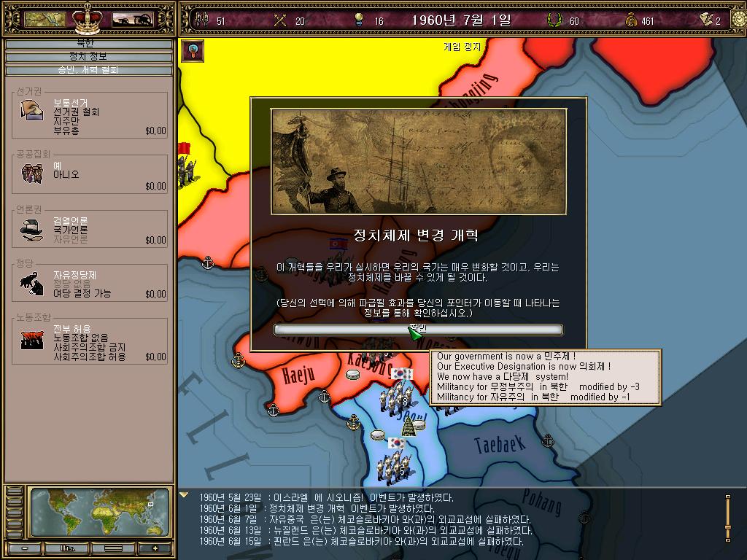
Task: Click the ledger graph button below minimap
Action: pos(66,548)
